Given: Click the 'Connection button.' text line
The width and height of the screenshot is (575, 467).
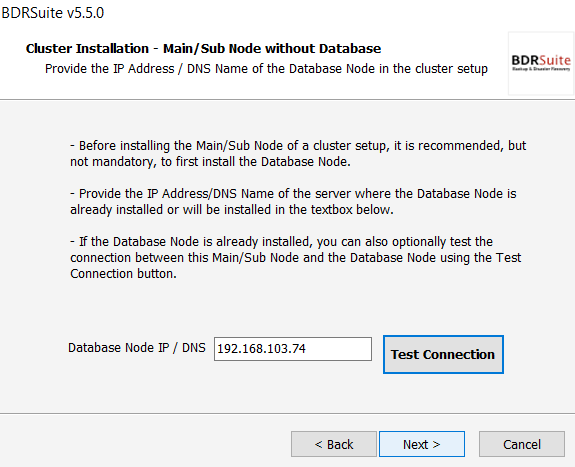Looking at the screenshot, I should pyautogui.click(x=123, y=274).
